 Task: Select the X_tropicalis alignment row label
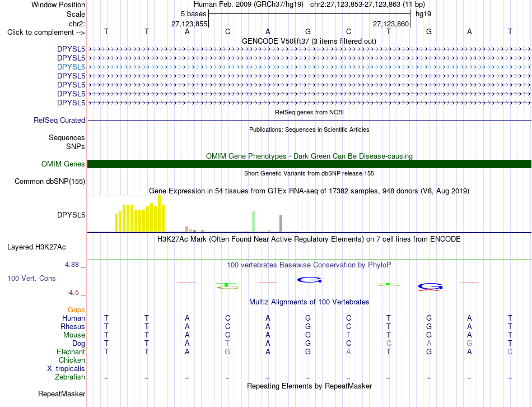(x=66, y=369)
